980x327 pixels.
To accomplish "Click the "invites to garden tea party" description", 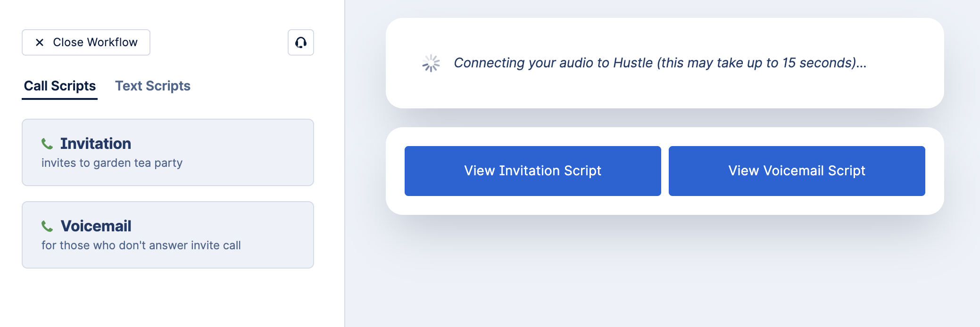I will tap(112, 163).
